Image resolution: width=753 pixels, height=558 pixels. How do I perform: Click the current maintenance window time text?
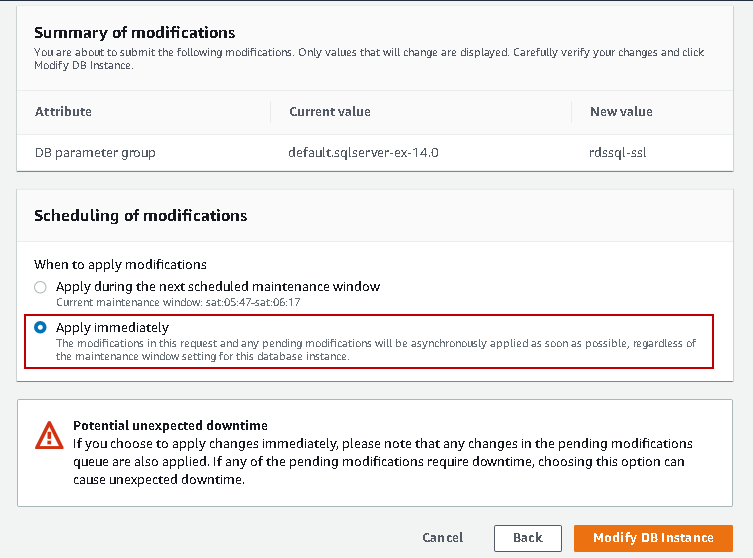click(178, 301)
